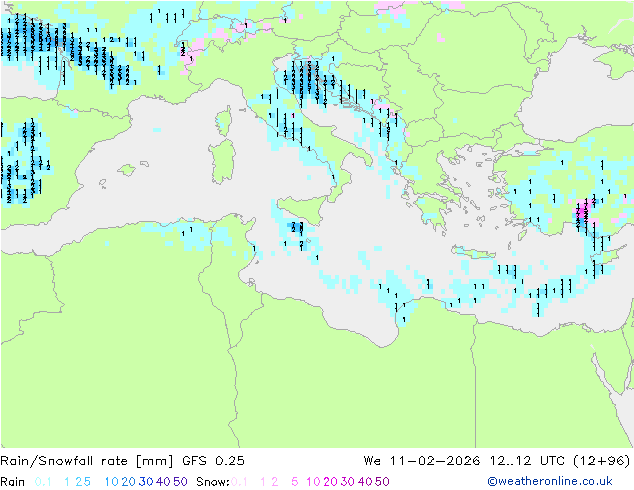Click the snow legend value 30
The image size is (634, 490).
click(348, 482)
